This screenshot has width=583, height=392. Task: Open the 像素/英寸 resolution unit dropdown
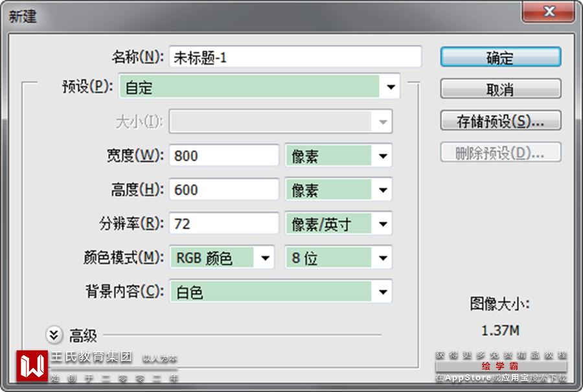coord(338,224)
